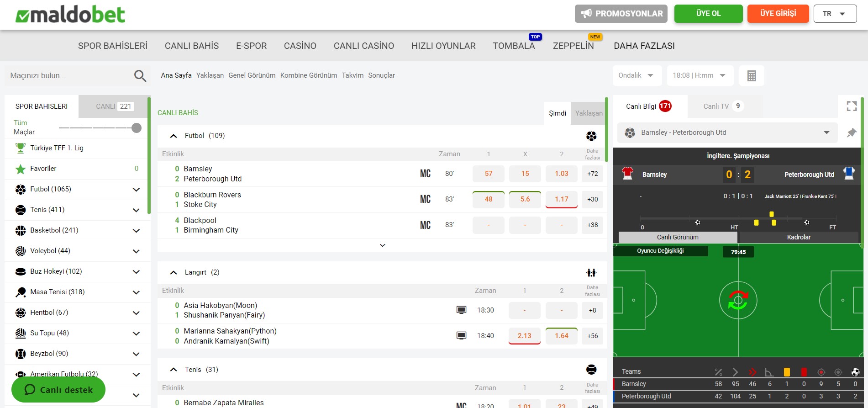Open the Ondalık odds format dropdown

pos(637,75)
